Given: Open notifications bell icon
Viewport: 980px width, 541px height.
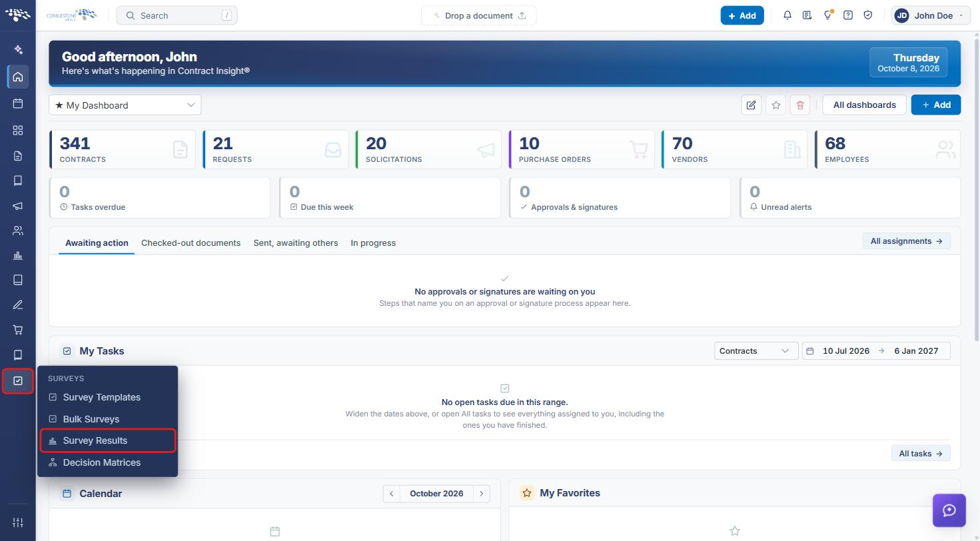Looking at the screenshot, I should (787, 15).
